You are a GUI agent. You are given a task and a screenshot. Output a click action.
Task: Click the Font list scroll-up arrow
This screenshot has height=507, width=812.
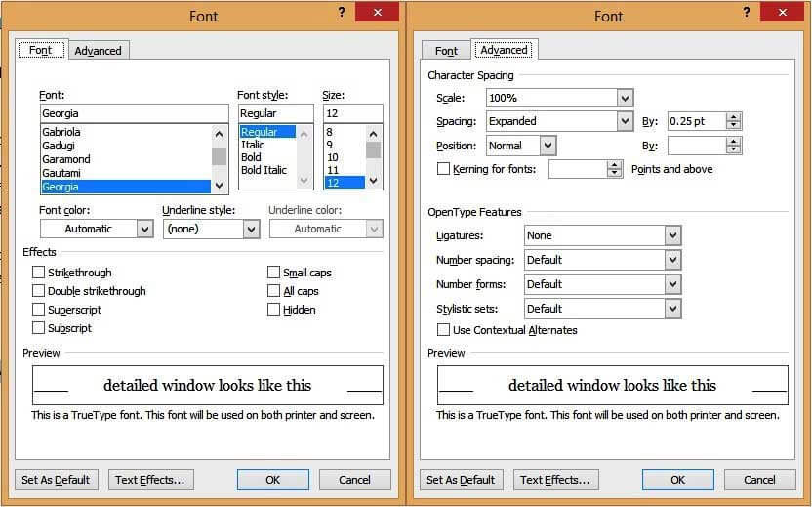coord(219,134)
